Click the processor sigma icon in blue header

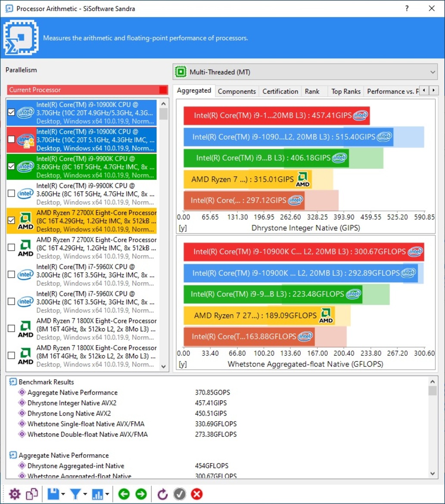(21, 37)
